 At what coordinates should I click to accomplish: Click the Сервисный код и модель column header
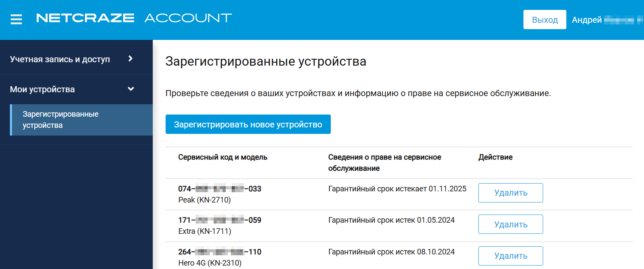click(223, 157)
